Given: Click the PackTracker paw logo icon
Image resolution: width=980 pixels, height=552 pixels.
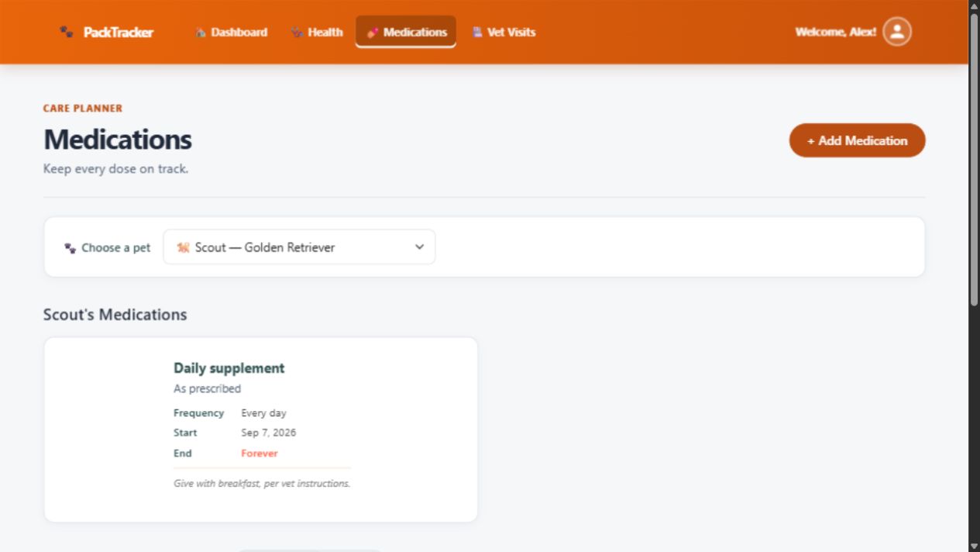Looking at the screenshot, I should tap(67, 32).
